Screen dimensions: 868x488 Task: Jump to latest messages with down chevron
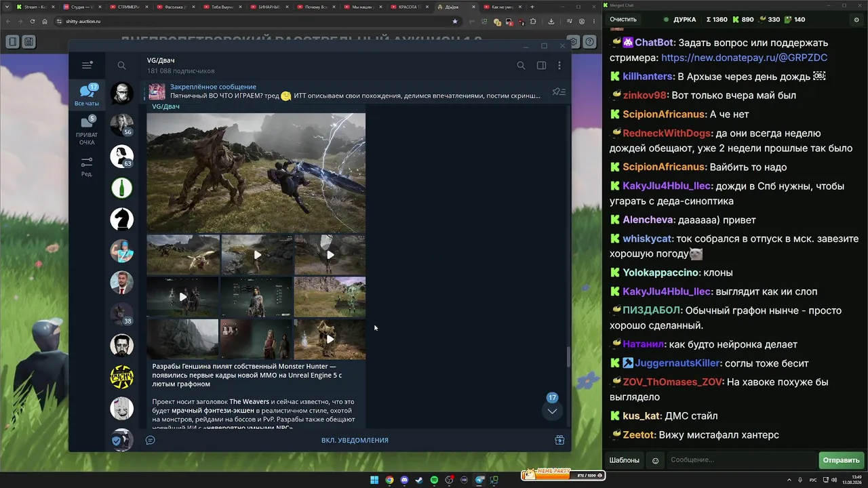click(552, 411)
